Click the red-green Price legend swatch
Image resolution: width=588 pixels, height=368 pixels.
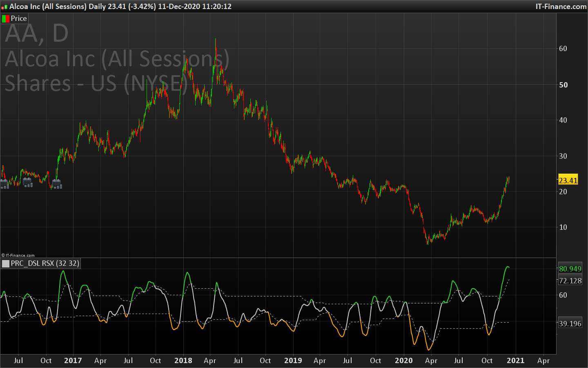pyautogui.click(x=6, y=18)
